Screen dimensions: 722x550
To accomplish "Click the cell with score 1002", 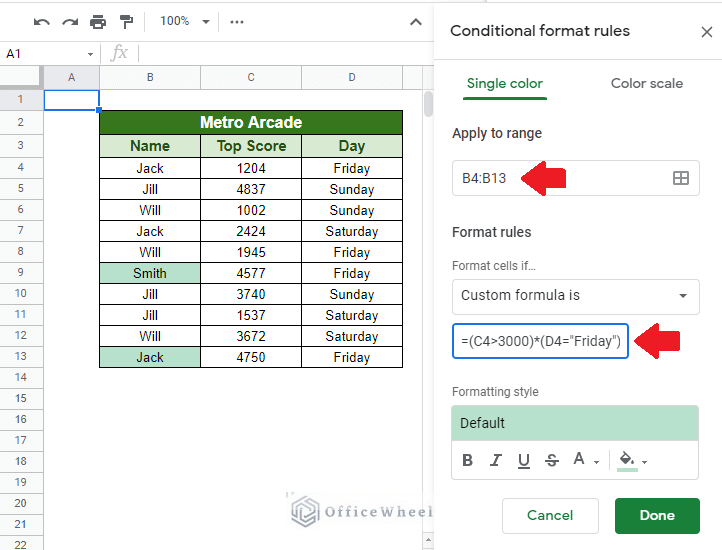I will [251, 211].
